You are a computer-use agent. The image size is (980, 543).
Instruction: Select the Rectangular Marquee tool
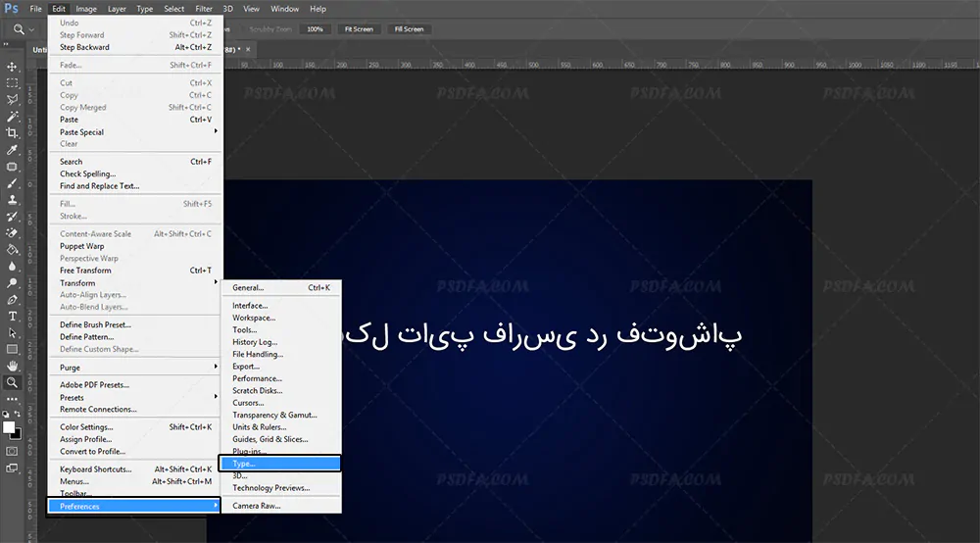pyautogui.click(x=12, y=83)
